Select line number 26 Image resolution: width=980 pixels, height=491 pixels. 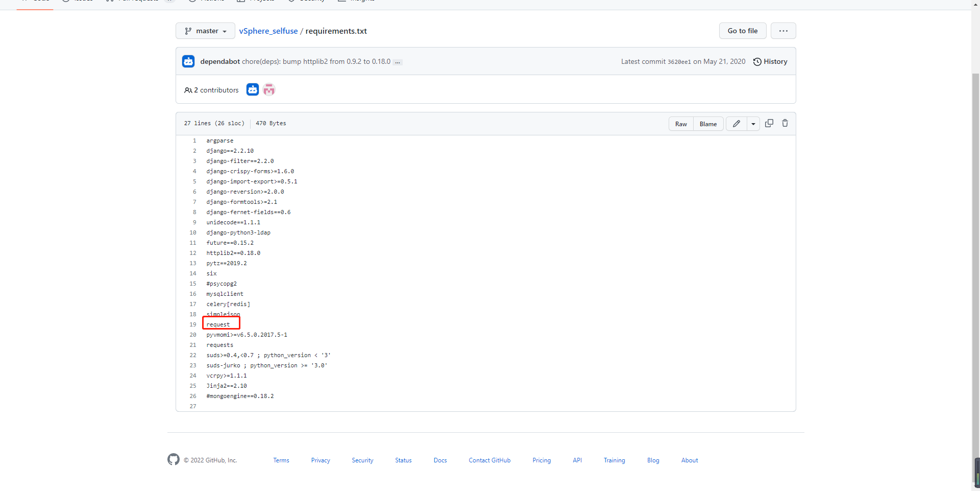click(x=193, y=396)
